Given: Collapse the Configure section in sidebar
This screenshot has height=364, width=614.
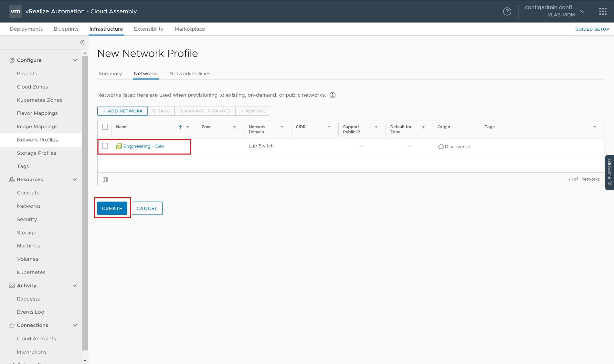Looking at the screenshot, I should pyautogui.click(x=75, y=60).
